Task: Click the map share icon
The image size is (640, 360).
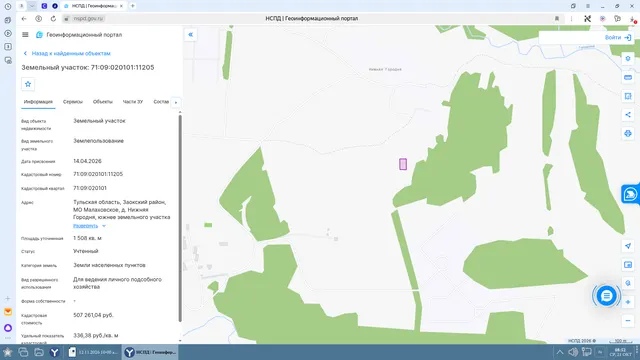Action: tap(628, 115)
